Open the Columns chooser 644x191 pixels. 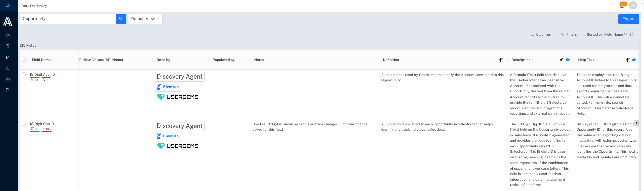click(x=540, y=34)
